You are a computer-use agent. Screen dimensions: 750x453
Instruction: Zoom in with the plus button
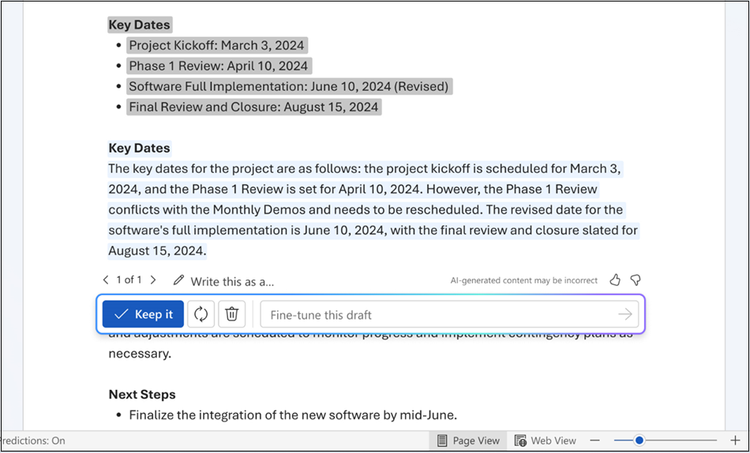tap(735, 440)
